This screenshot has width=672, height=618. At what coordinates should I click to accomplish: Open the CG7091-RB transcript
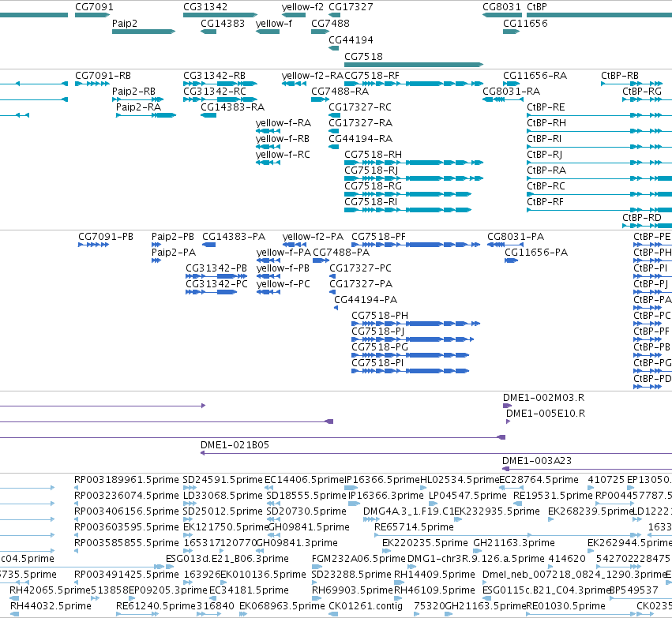pos(103,76)
